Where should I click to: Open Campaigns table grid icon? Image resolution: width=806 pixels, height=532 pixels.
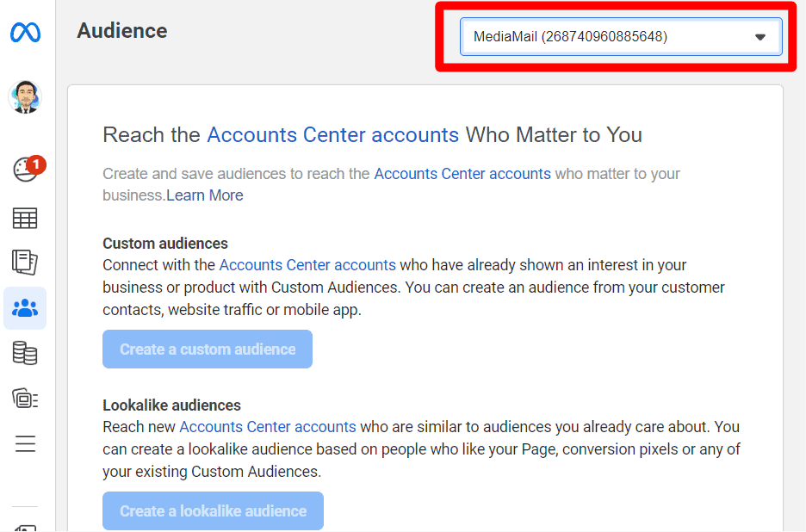coord(25,218)
